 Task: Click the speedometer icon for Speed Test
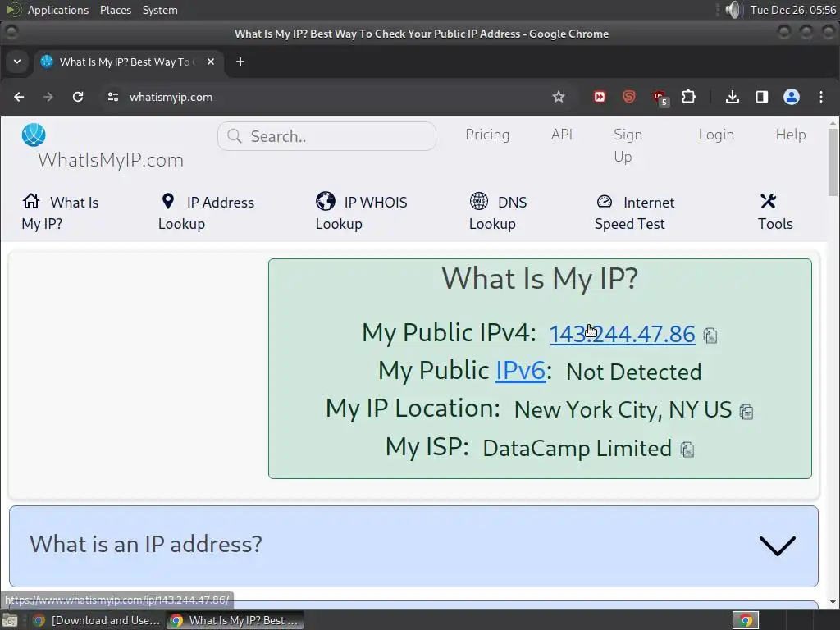pos(605,201)
